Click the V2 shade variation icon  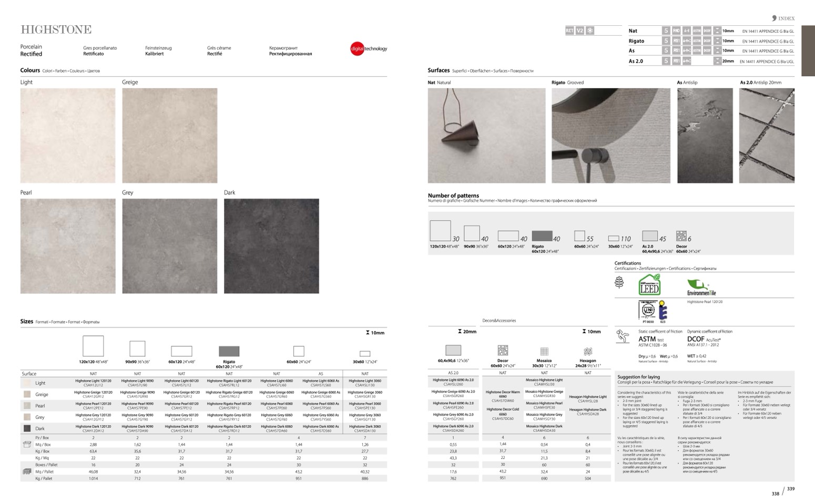[579, 31]
